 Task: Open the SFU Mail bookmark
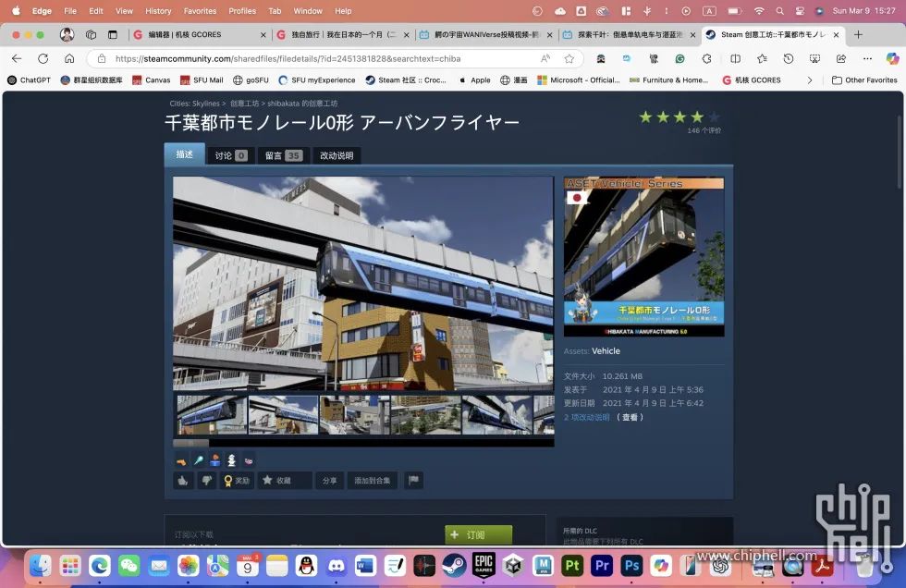(x=202, y=80)
